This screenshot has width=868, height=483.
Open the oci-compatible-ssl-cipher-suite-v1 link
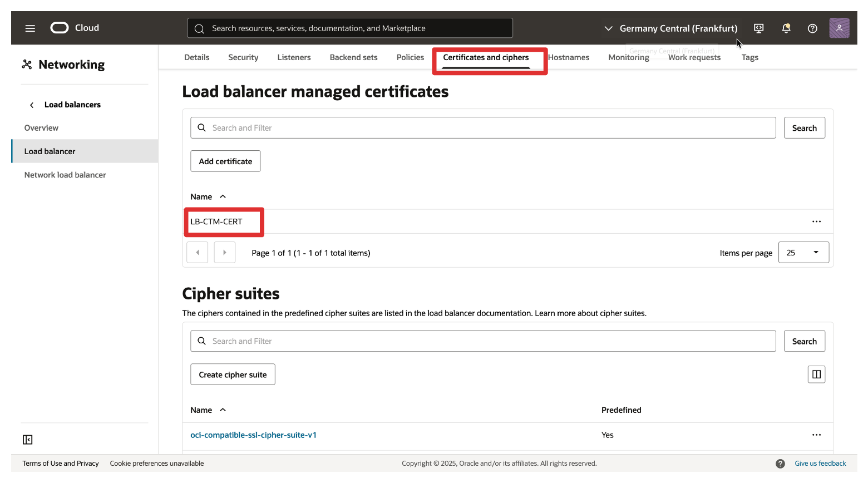253,435
